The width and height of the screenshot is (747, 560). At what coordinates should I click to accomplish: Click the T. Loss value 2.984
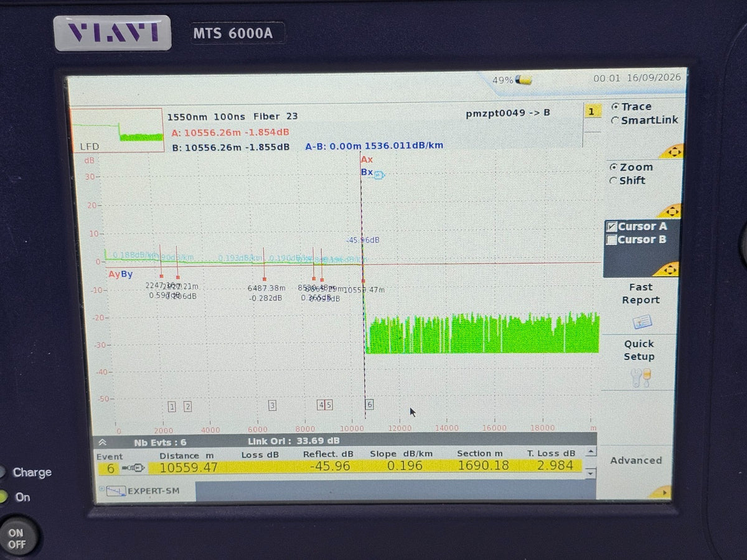554,465
